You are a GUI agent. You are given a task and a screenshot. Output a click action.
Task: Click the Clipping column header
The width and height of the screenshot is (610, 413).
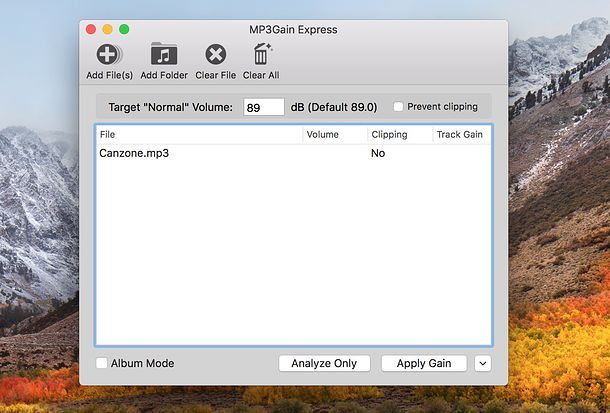coord(400,135)
